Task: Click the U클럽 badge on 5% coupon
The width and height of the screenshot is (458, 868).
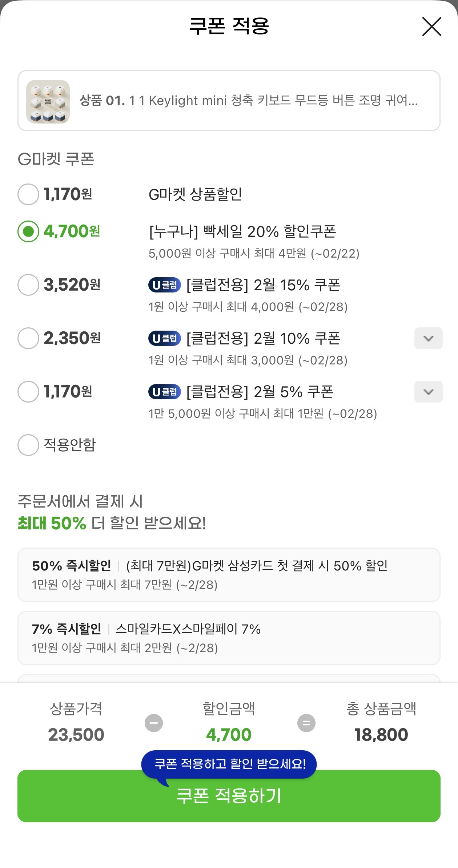Action: pyautogui.click(x=165, y=392)
